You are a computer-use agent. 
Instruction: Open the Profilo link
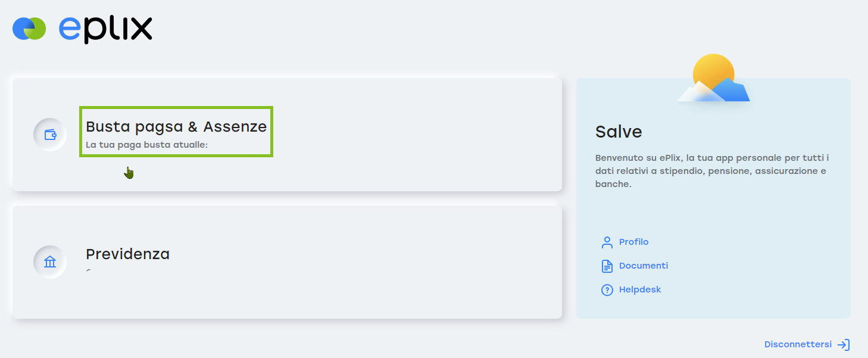[633, 242]
